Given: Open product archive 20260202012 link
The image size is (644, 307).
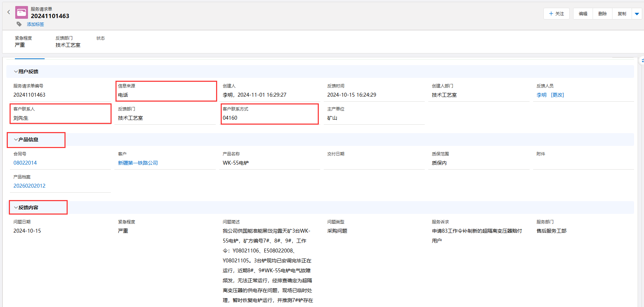Looking at the screenshot, I should click(29, 186).
